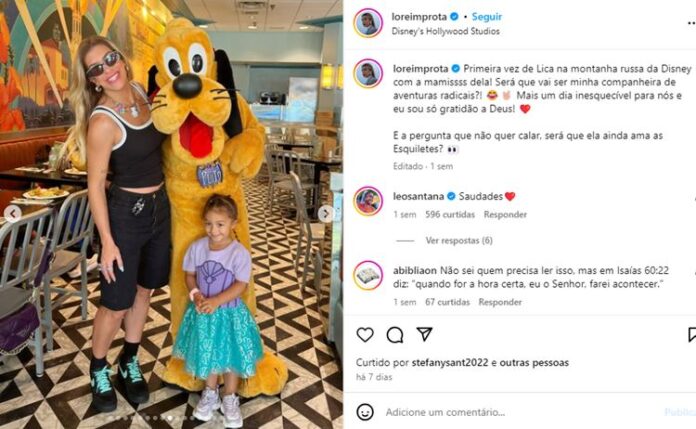Viewport: 696px width, 429px height.
Task: Expand Ver respostas (6) replies
Action: (x=459, y=241)
